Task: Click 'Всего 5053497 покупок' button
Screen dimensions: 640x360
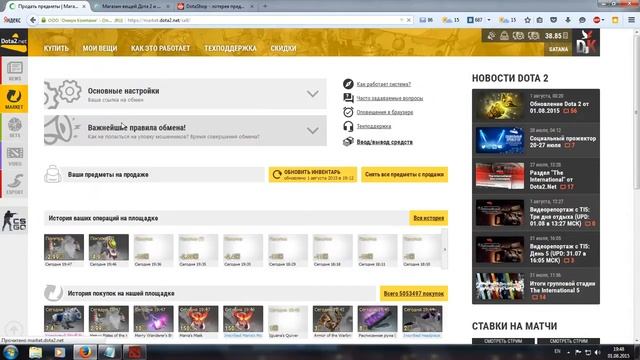Action: (414, 293)
